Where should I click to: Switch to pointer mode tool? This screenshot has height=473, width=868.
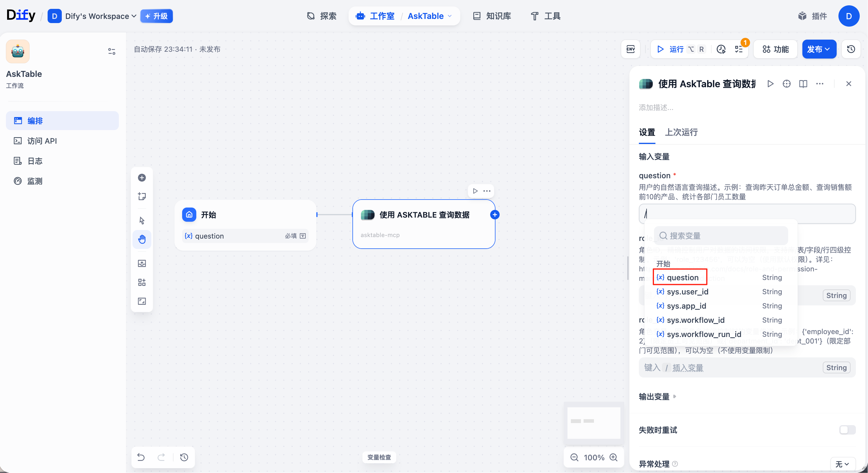(x=142, y=220)
